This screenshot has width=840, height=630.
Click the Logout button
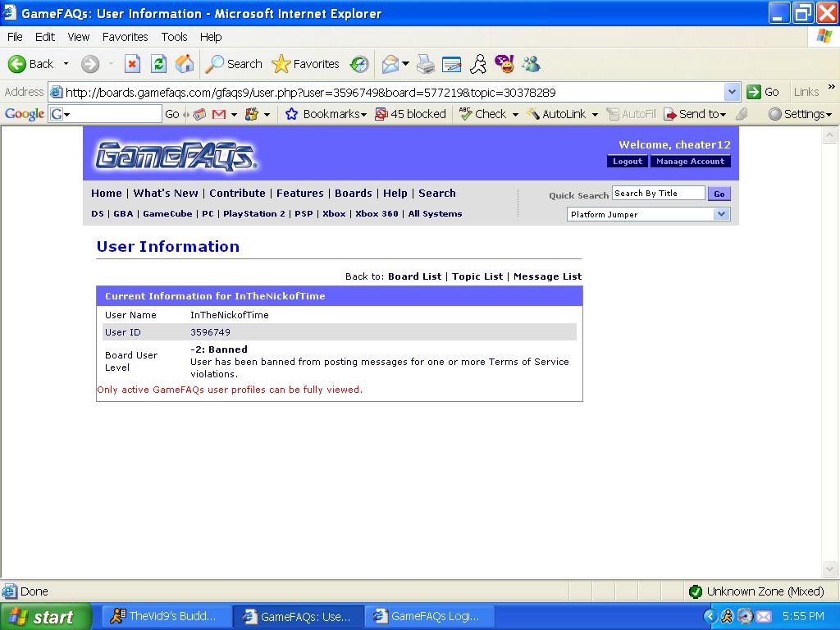[x=628, y=162]
